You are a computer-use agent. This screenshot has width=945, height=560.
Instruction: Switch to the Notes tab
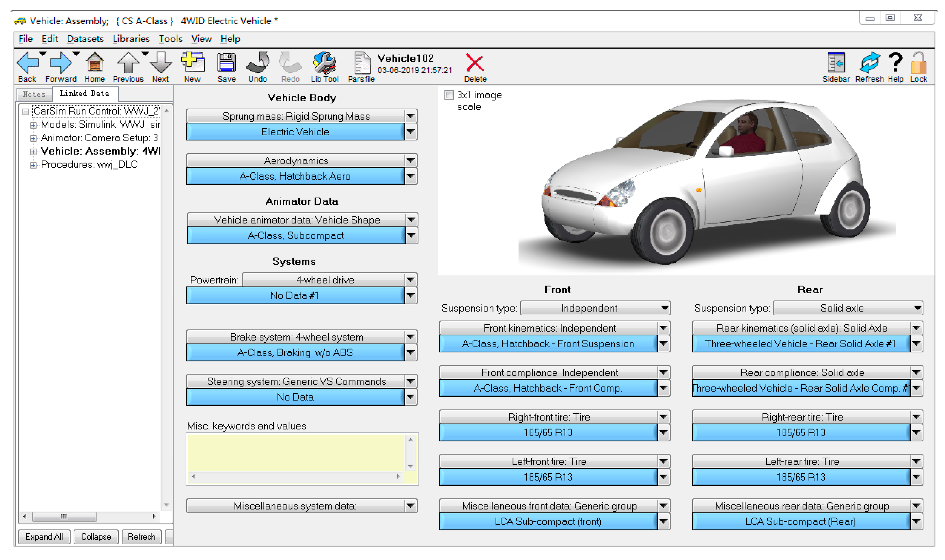34,94
